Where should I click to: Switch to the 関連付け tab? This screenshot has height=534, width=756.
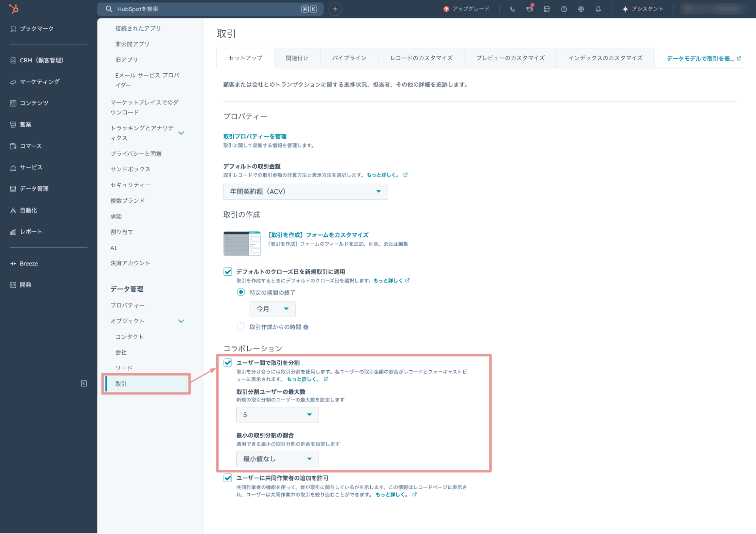[297, 58]
